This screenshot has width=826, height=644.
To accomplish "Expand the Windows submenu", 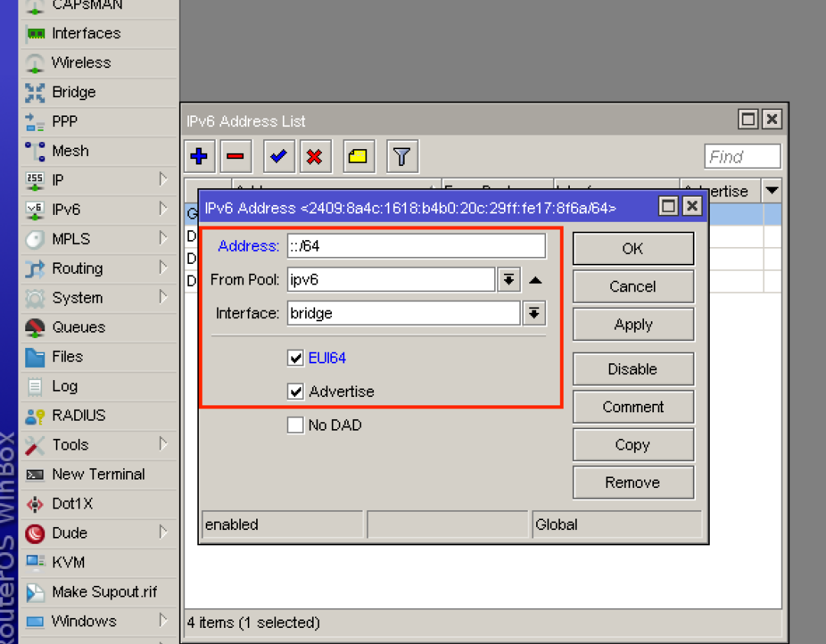I will click(164, 621).
